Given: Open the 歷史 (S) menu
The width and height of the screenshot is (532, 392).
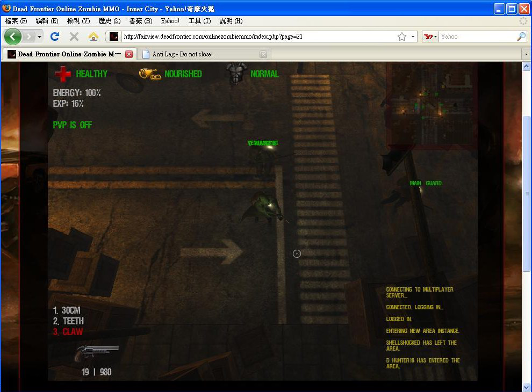Looking at the screenshot, I should coord(110,21).
